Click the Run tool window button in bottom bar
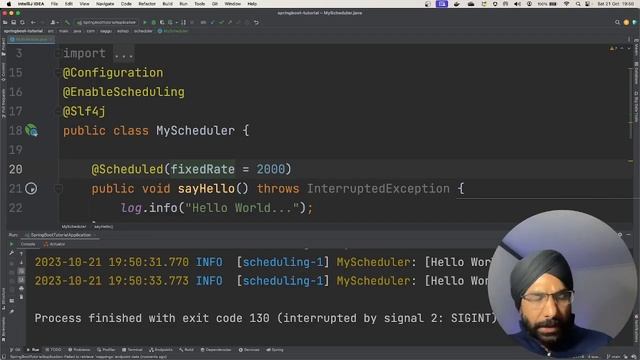 [33, 350]
